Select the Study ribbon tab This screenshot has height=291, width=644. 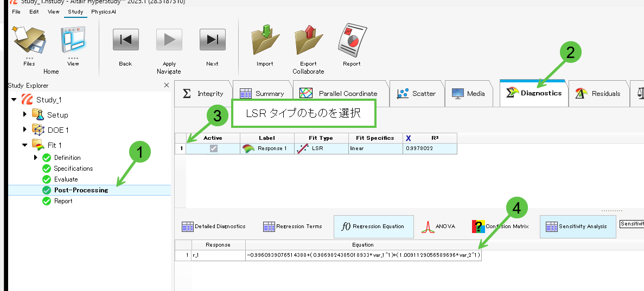click(x=75, y=11)
